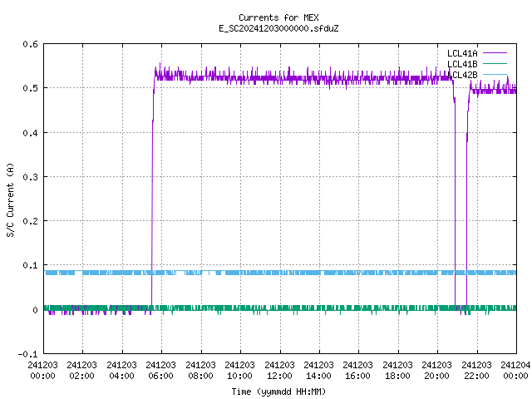Click the 0.5 y-axis tick label
Screen dimensions: 532x399
30,88
